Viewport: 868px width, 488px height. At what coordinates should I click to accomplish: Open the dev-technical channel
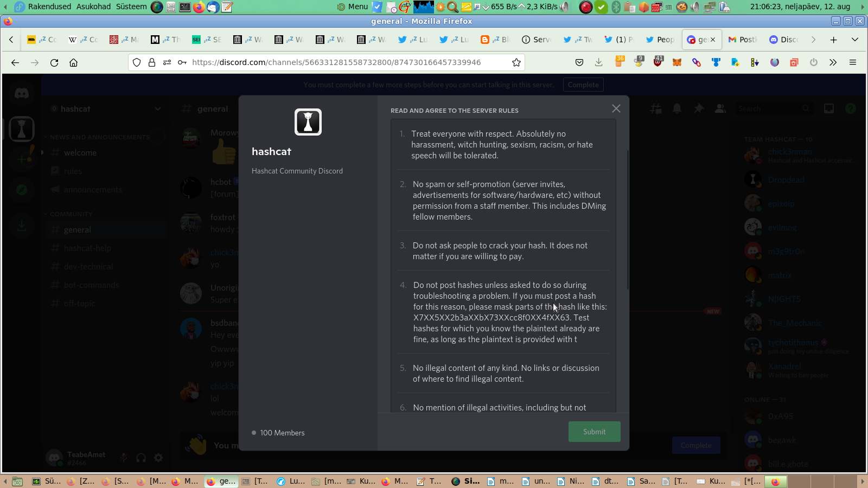click(106, 267)
